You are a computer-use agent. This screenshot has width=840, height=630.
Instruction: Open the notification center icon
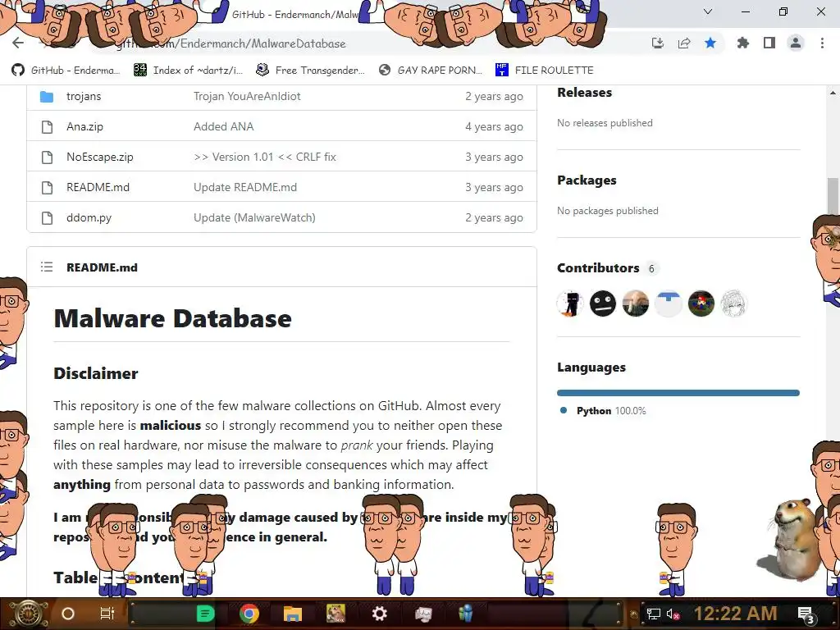coord(806,615)
